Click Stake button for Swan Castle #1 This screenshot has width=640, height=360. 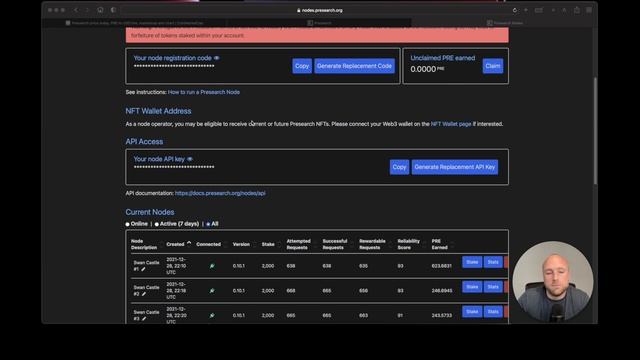[x=472, y=262]
